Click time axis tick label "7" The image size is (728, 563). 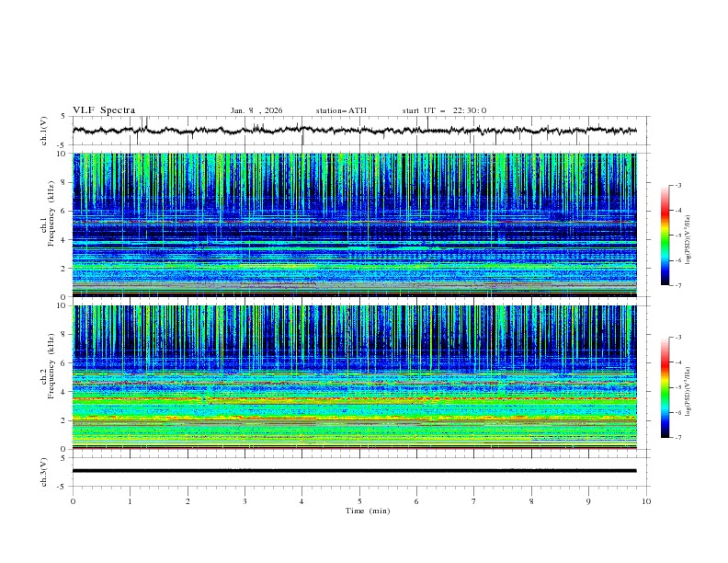(474, 501)
